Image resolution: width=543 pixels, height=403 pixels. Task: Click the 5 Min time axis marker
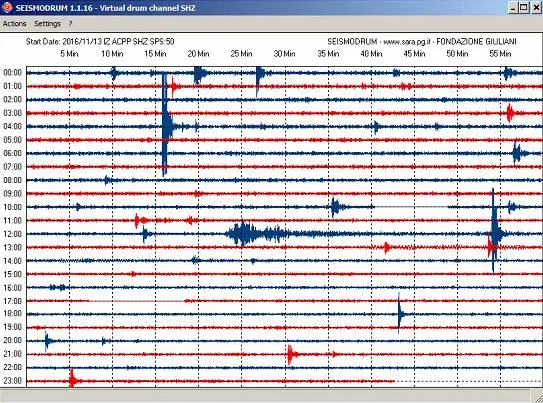pos(69,54)
